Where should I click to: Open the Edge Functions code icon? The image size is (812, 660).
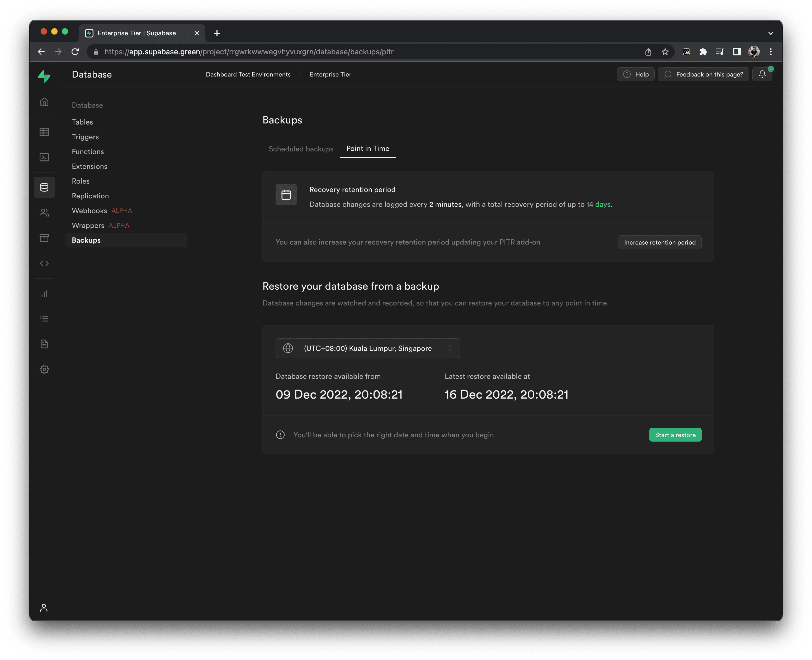click(44, 263)
